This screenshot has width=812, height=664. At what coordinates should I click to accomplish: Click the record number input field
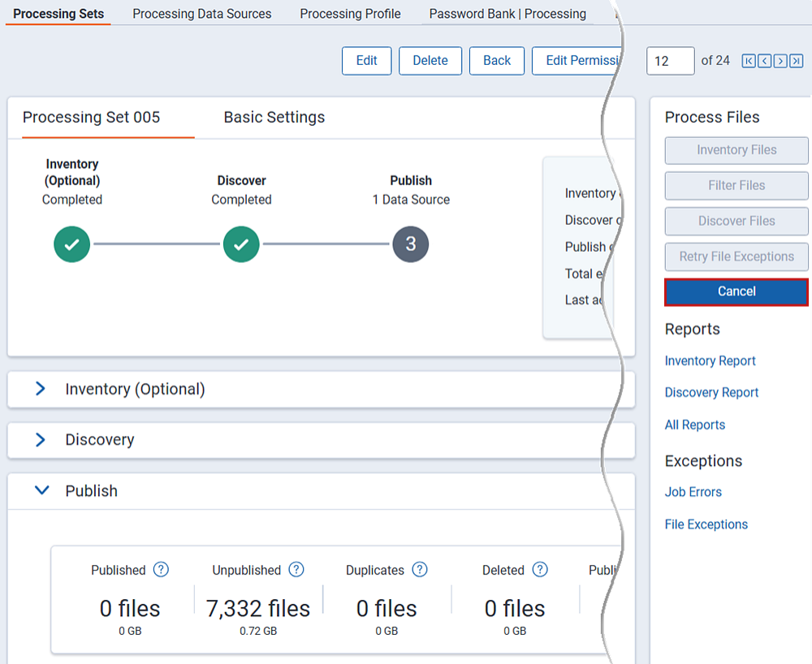click(x=670, y=61)
